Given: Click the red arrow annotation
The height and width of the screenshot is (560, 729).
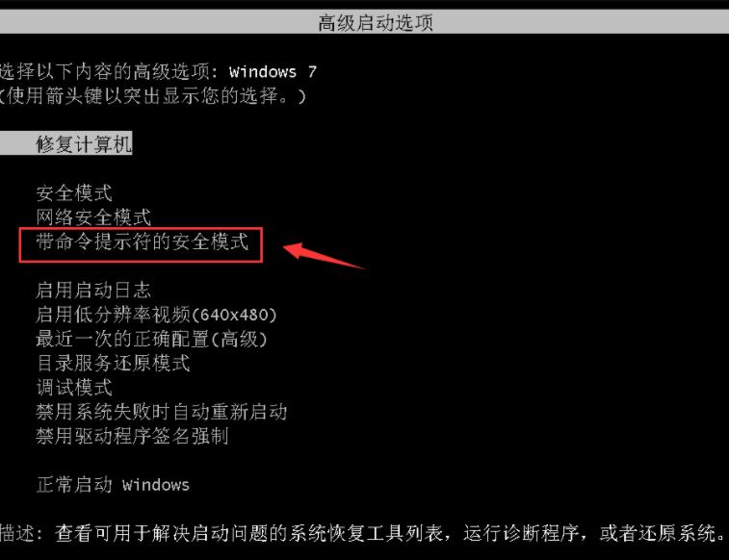Looking at the screenshot, I should 324,255.
